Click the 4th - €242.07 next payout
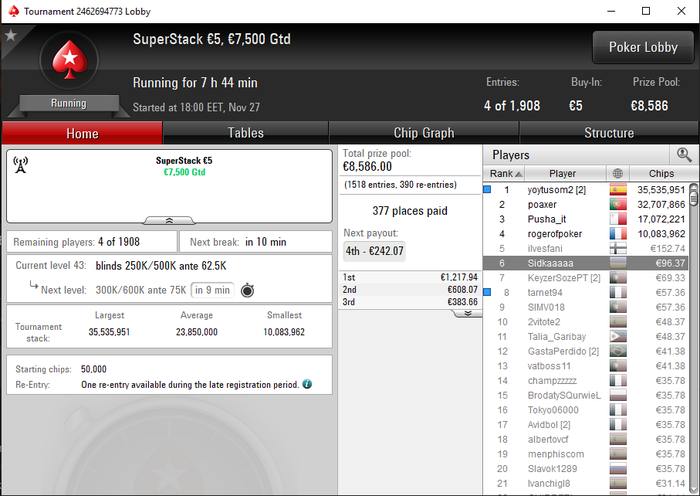Image resolution: width=700 pixels, height=496 pixels. click(375, 251)
